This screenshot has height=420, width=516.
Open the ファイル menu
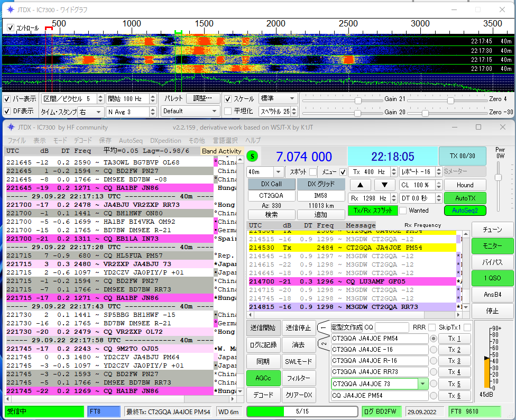pyautogui.click(x=16, y=141)
